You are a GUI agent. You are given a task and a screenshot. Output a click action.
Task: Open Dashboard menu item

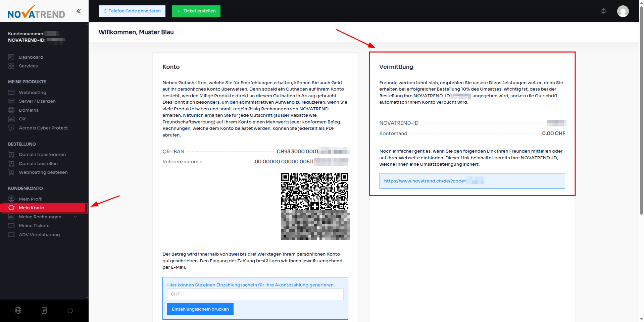tap(31, 57)
